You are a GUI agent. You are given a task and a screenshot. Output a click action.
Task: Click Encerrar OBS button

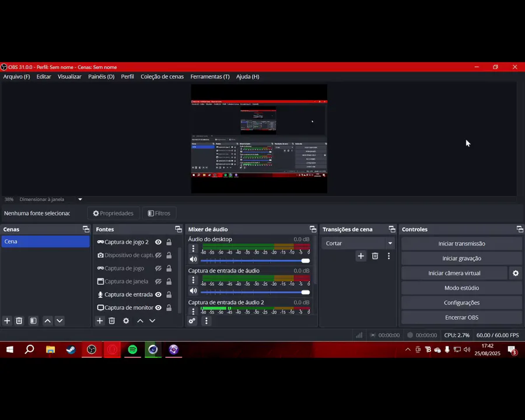click(461, 317)
